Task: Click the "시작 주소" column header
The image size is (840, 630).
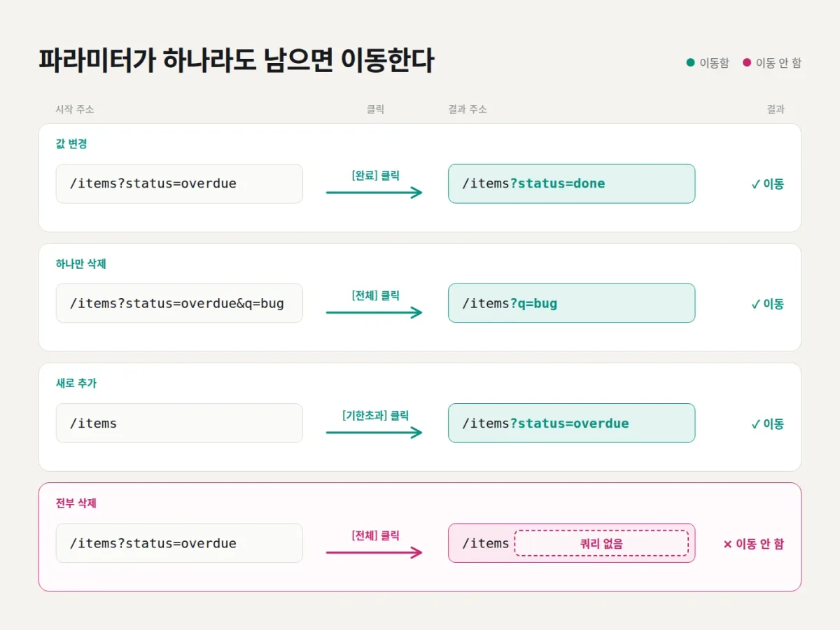Action: click(75, 109)
